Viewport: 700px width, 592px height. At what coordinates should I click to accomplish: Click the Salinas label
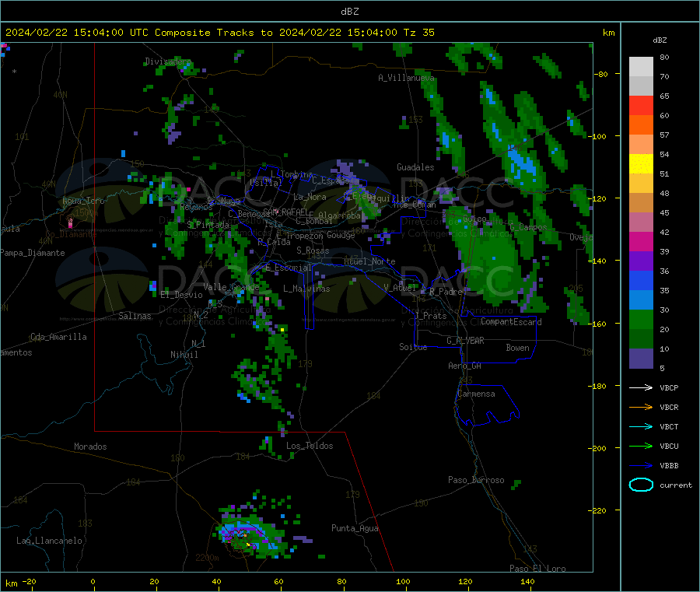(135, 316)
